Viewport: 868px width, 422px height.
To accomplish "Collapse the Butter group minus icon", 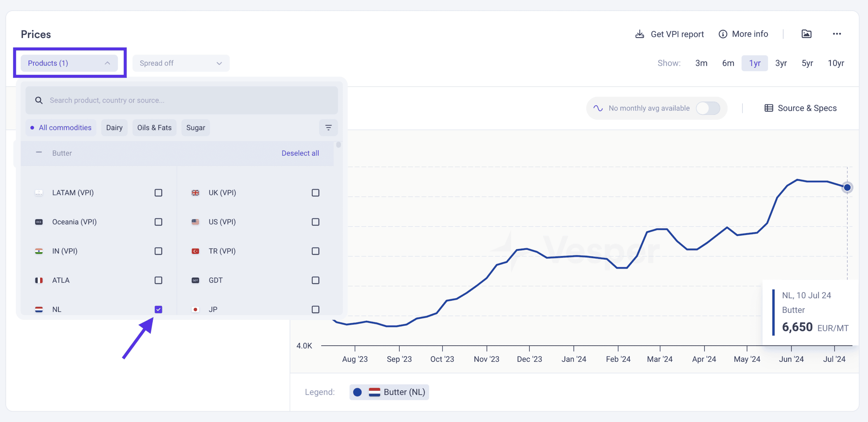I will click(x=39, y=153).
